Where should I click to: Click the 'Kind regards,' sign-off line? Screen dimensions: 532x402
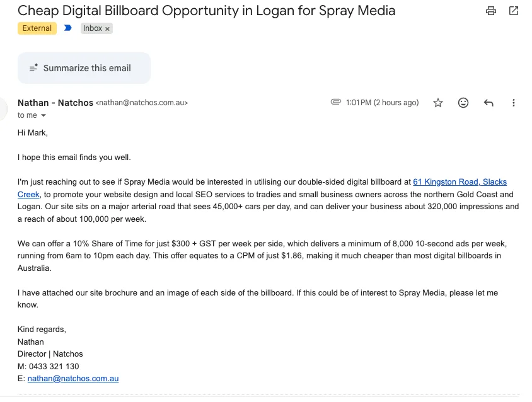[42, 330]
